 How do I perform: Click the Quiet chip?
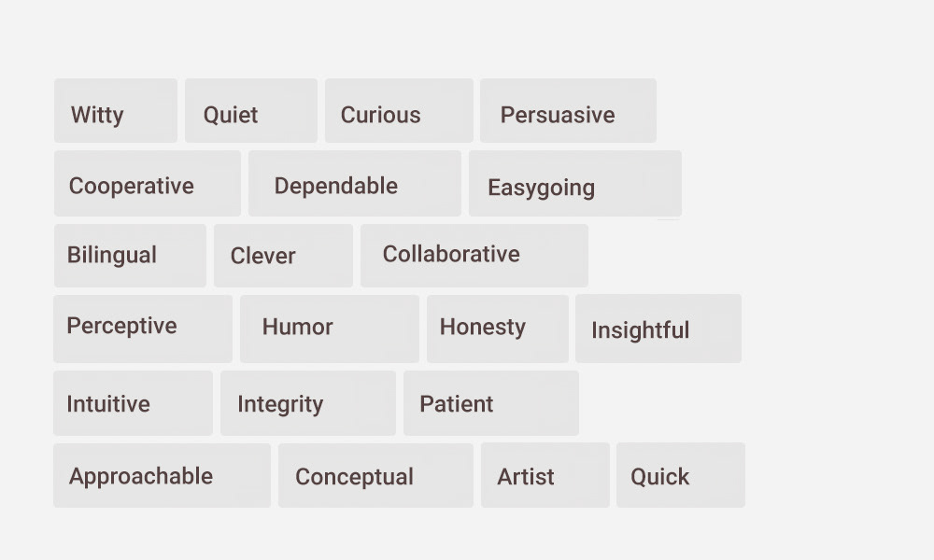click(250, 111)
